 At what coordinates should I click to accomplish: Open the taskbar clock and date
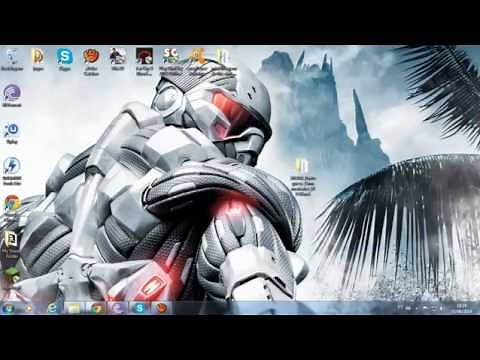(462, 309)
